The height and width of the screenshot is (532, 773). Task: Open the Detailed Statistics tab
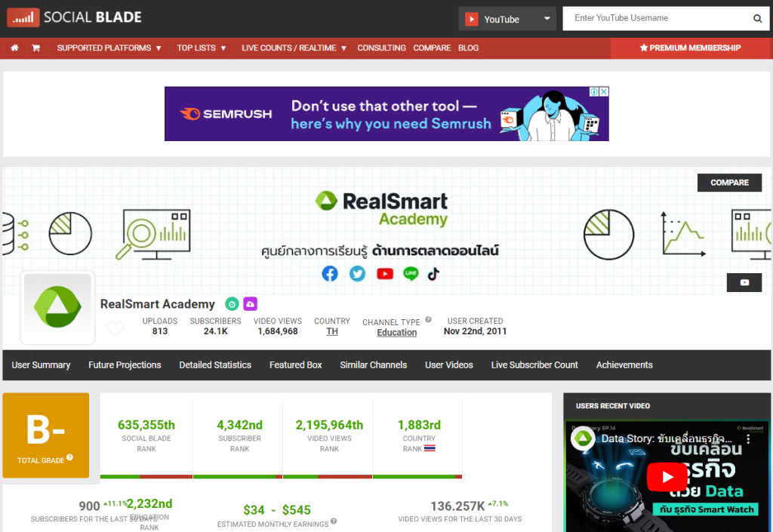(x=215, y=364)
